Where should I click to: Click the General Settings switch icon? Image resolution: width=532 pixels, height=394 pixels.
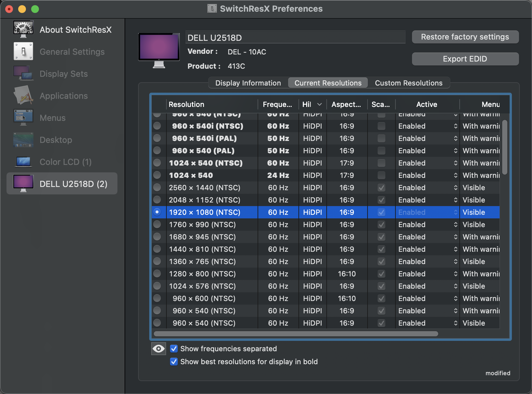(23, 52)
